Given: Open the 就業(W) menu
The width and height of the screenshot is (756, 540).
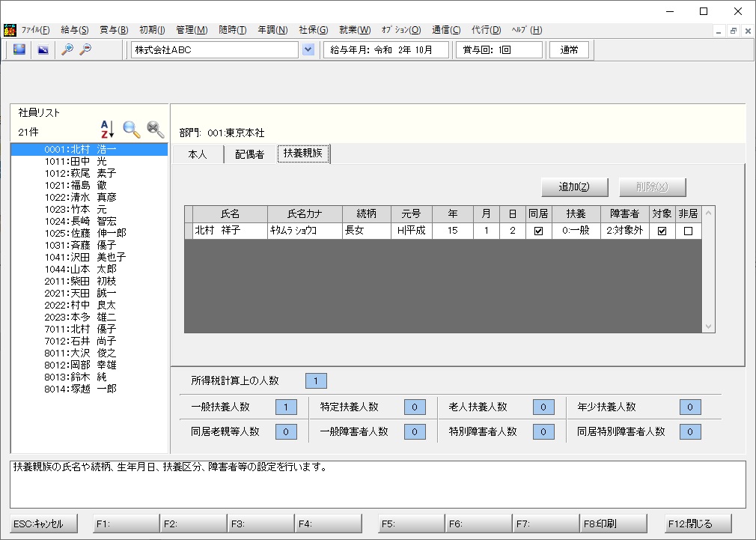Looking at the screenshot, I should pyautogui.click(x=355, y=30).
